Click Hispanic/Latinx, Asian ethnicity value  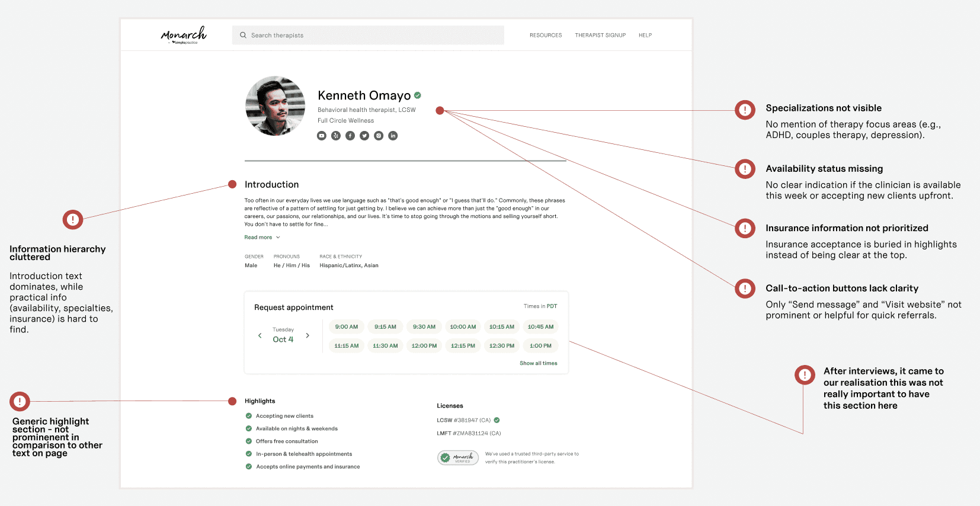(349, 265)
